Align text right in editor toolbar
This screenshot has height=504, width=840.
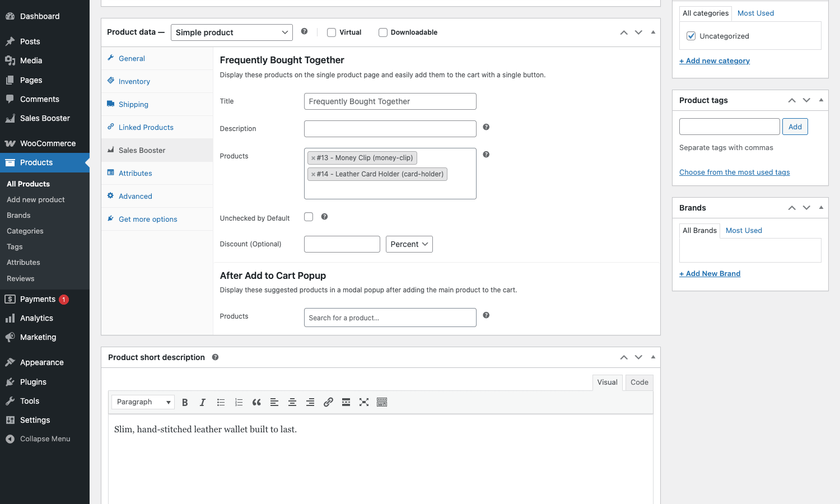coord(310,402)
